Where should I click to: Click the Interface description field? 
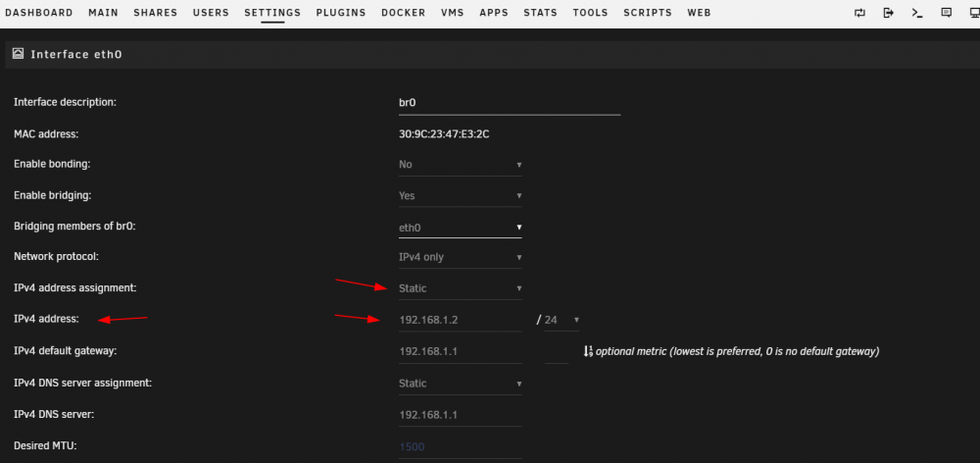click(x=510, y=103)
